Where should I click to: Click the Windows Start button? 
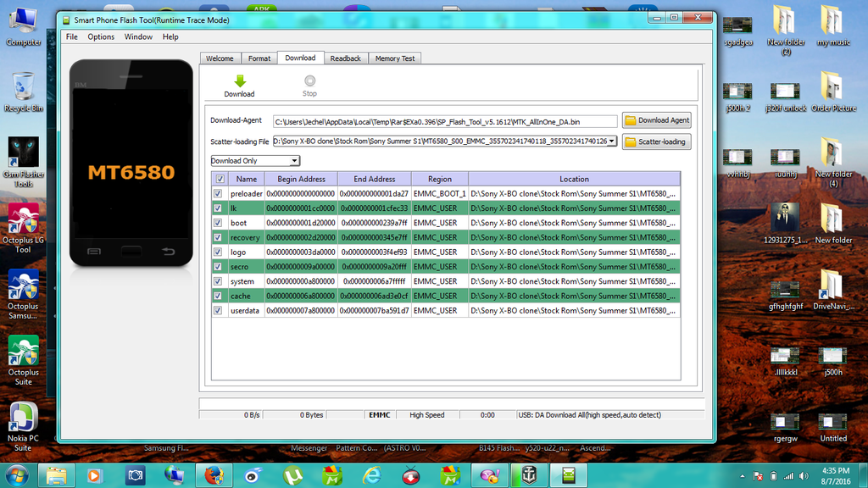(17, 474)
